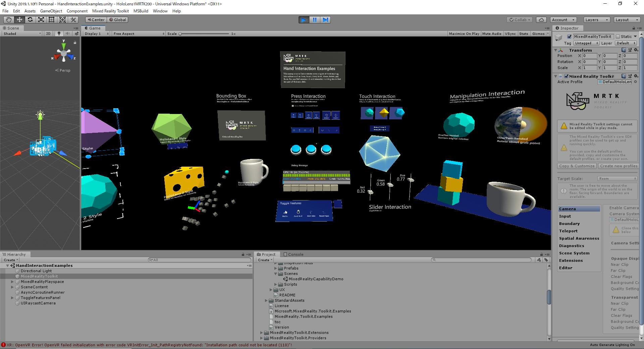Toggle the MixedRealityToolkit active checkbox
The height and width of the screenshot is (349, 644).
pyautogui.click(x=569, y=37)
